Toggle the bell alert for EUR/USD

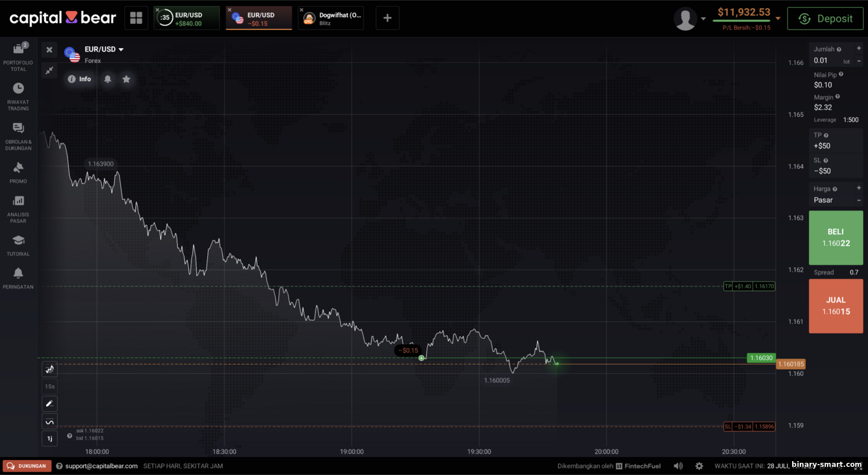108,79
